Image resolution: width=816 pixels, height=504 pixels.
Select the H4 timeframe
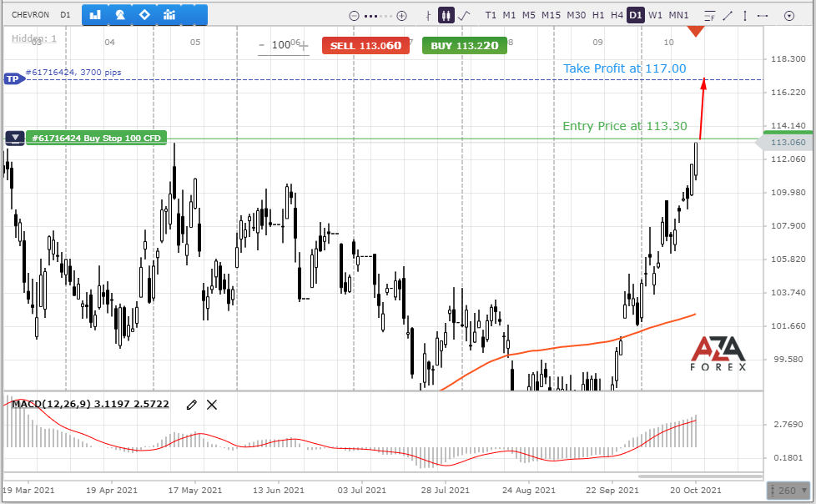pyautogui.click(x=617, y=15)
